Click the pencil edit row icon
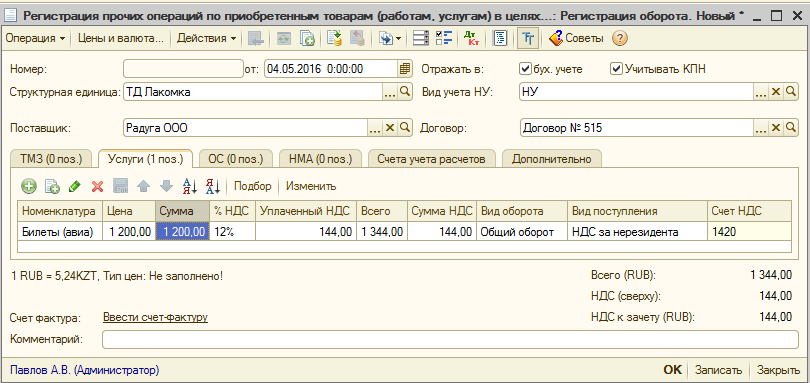Screen dimensions: 810x383 pos(75,187)
